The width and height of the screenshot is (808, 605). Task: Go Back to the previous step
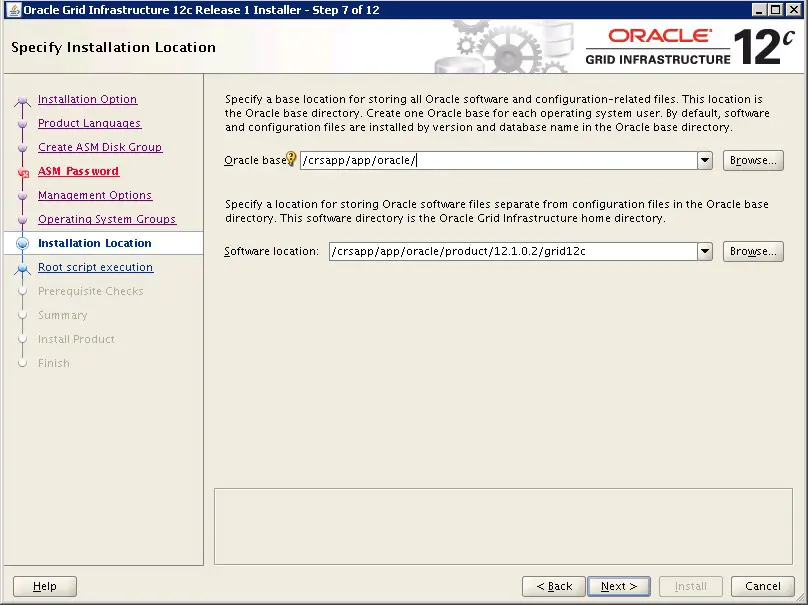click(x=554, y=586)
